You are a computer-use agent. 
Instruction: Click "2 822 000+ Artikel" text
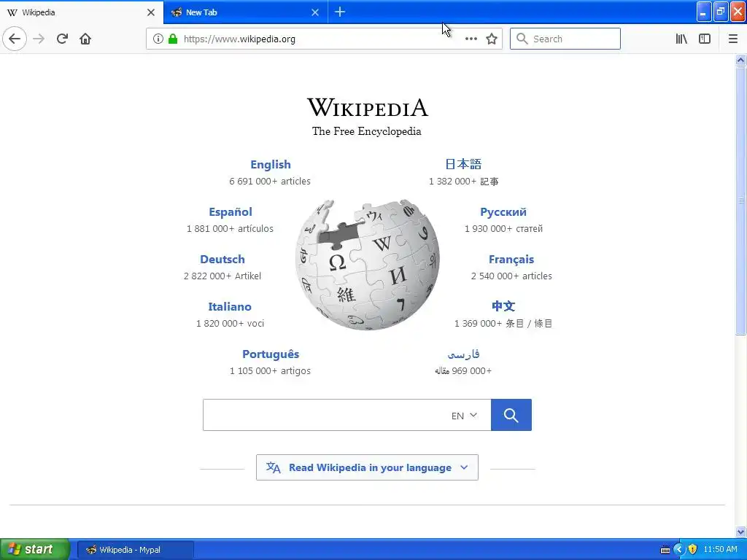pos(222,276)
